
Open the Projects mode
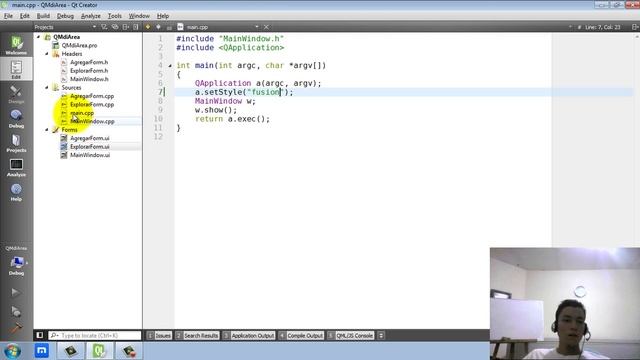click(x=16, y=143)
